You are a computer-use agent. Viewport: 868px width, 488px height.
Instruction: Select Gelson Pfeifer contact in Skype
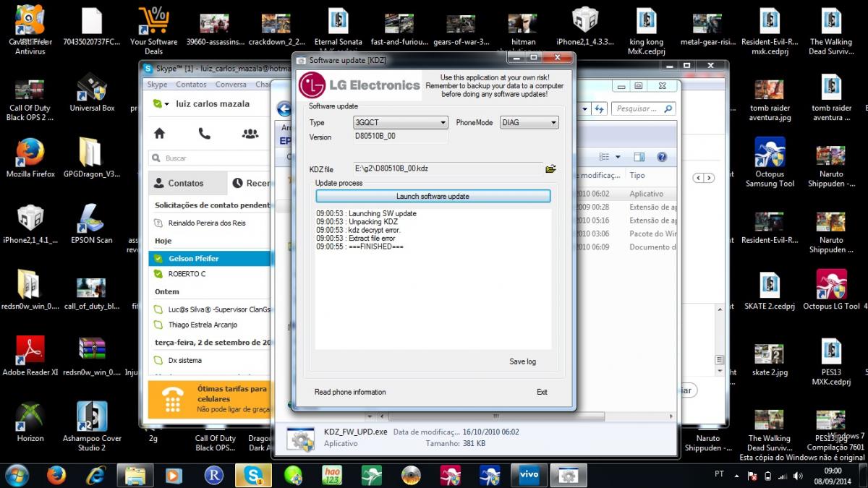[x=210, y=258]
